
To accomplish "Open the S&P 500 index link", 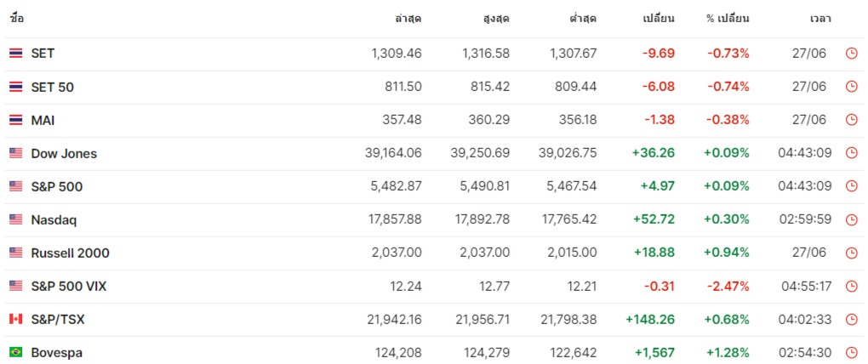I will pyautogui.click(x=56, y=186).
